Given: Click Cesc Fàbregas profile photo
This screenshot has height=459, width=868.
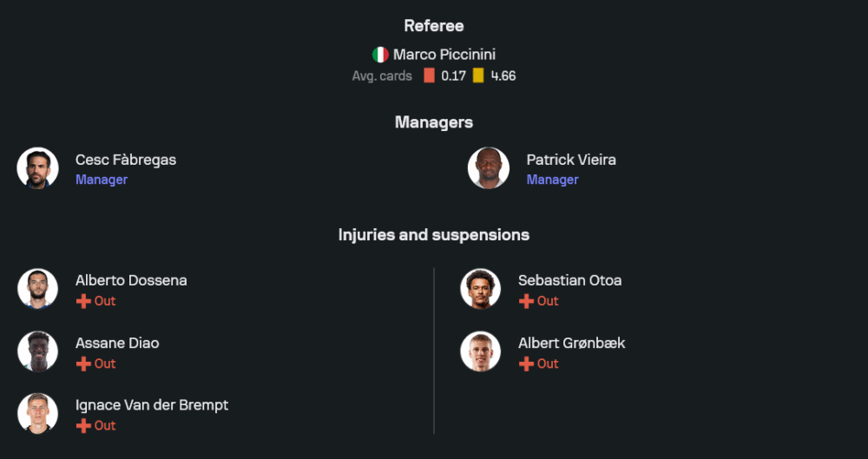Looking at the screenshot, I should [x=37, y=167].
